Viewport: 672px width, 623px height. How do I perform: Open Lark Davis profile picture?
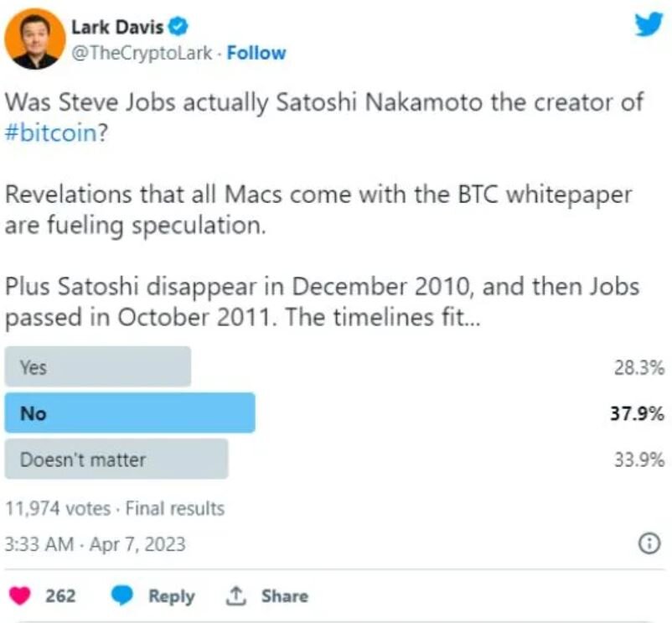35,39
